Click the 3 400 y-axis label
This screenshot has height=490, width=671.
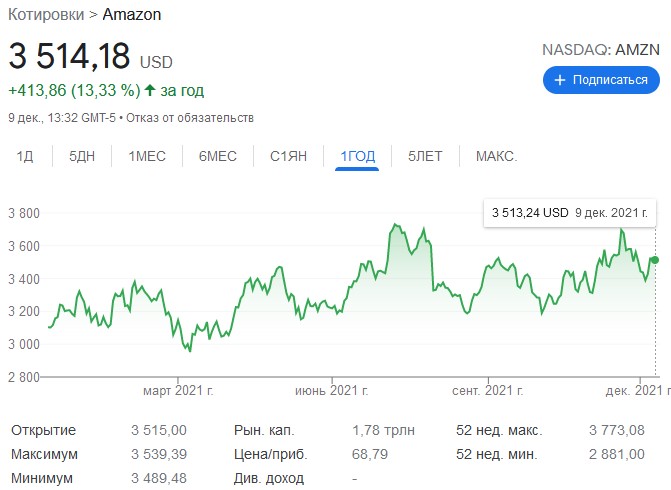[24, 279]
